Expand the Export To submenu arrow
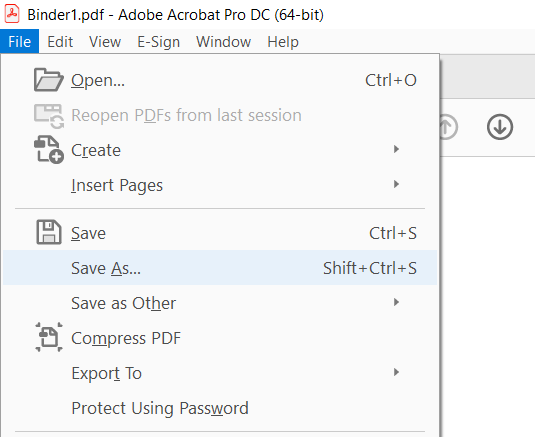Viewport: 535px width, 437px height. click(396, 372)
